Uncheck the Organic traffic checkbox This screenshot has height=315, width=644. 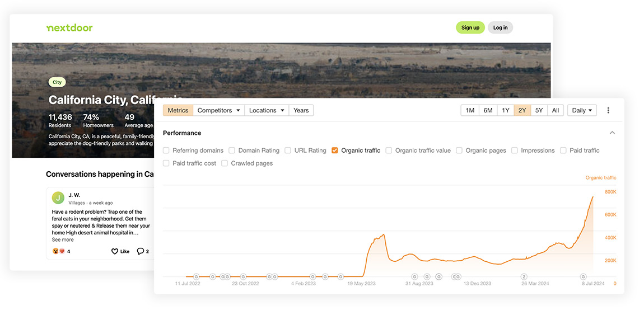334,151
